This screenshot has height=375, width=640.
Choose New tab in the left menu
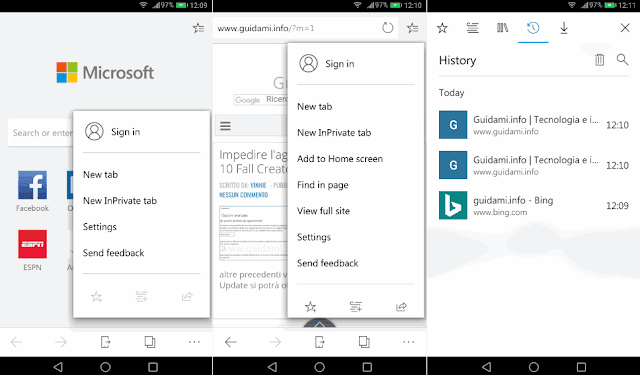pos(100,175)
